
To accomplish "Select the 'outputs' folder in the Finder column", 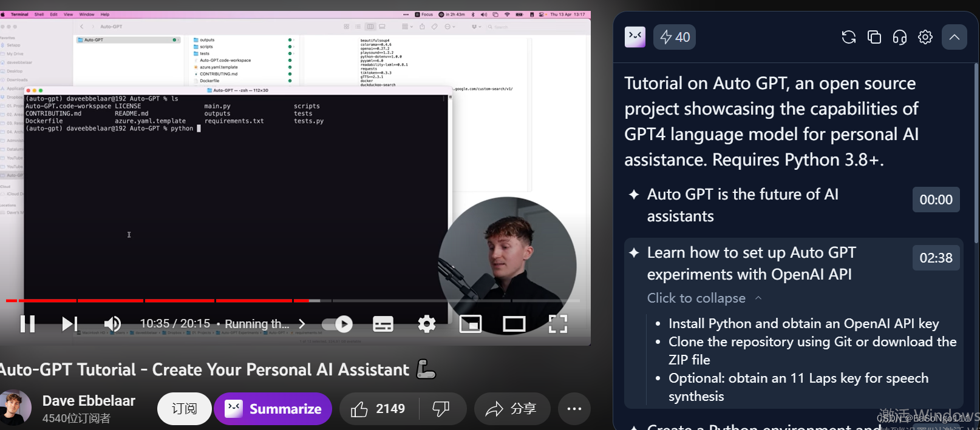I will pyautogui.click(x=207, y=40).
